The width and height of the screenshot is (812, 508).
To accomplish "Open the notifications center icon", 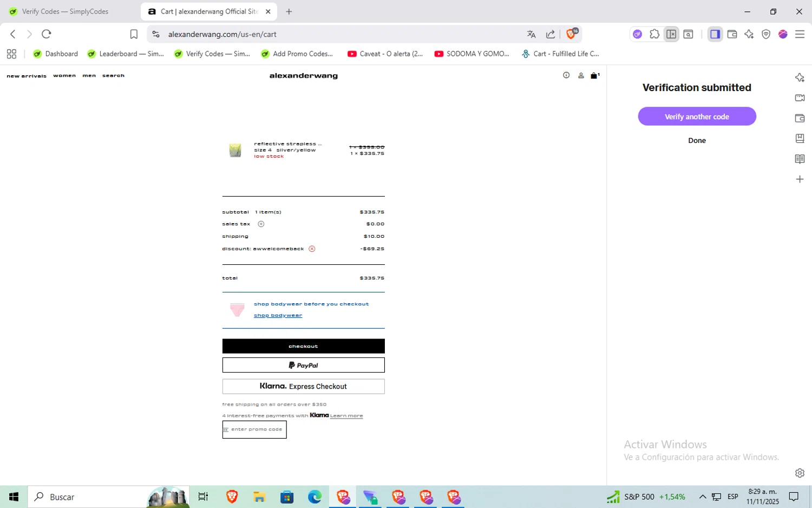I will pyautogui.click(x=794, y=497).
